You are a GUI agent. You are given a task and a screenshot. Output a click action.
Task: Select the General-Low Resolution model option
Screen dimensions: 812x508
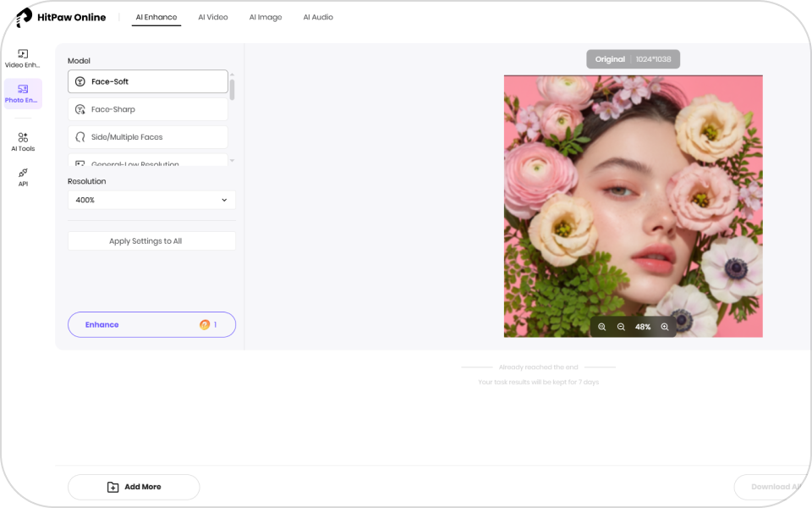coord(147,160)
